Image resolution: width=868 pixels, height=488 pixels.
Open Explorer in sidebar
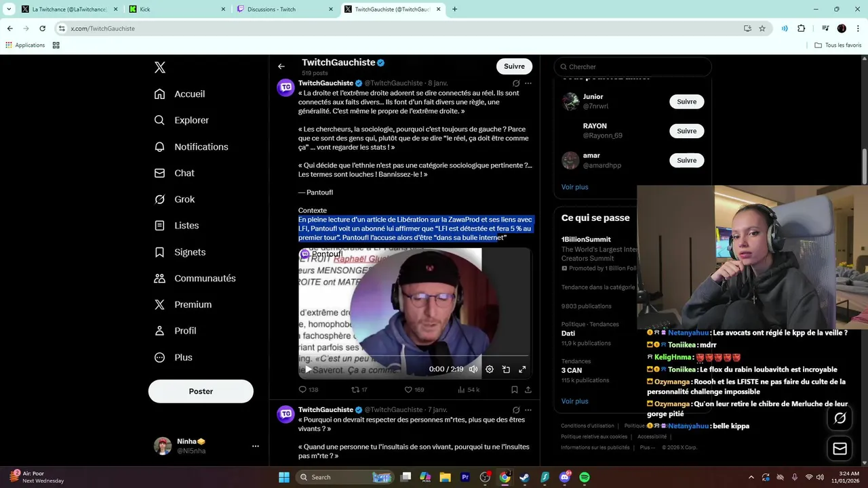182,120
